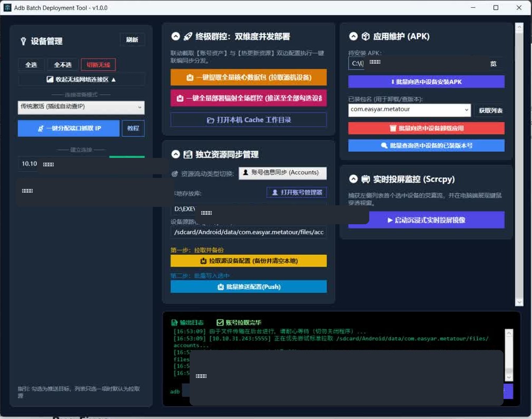
Task: Open the com.easyar.metatour package dropdown
Action: pos(409,110)
